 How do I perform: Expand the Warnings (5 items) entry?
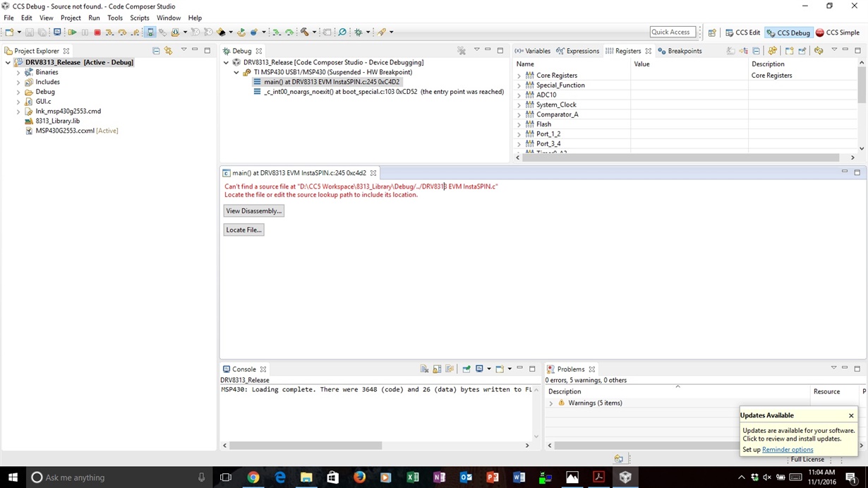point(551,403)
